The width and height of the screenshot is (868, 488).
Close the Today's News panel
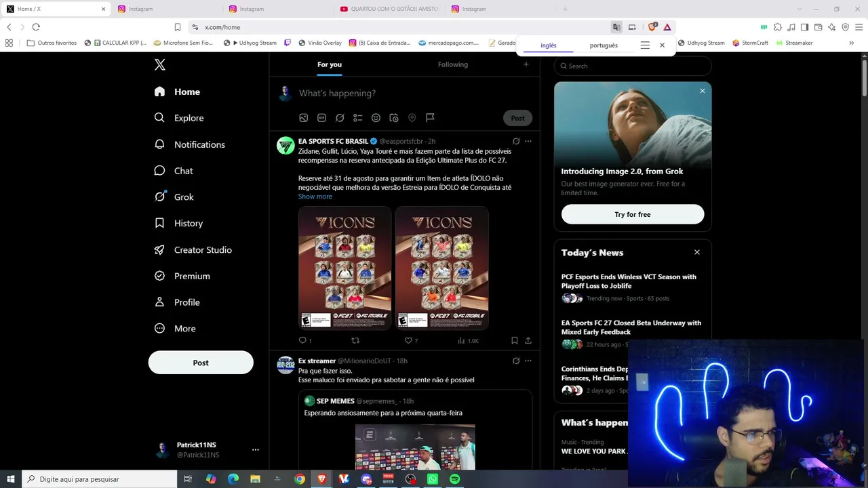697,252
